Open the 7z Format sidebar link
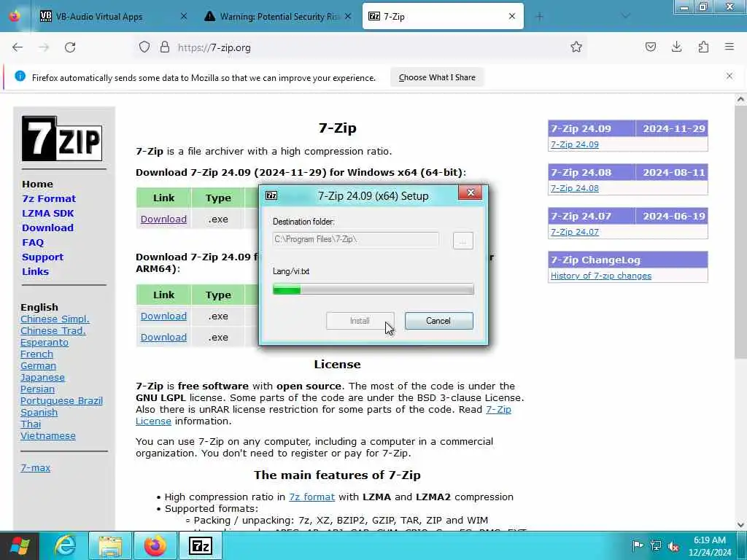 coord(49,198)
